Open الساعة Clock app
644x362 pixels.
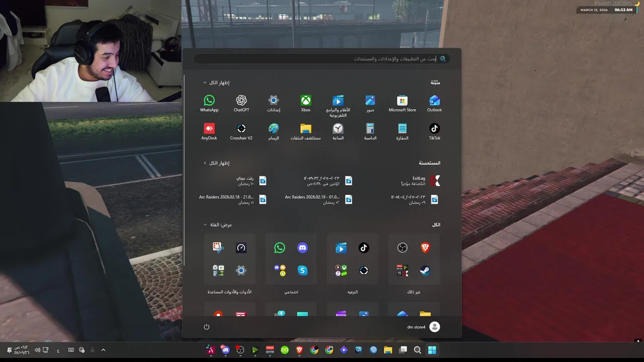tap(338, 132)
